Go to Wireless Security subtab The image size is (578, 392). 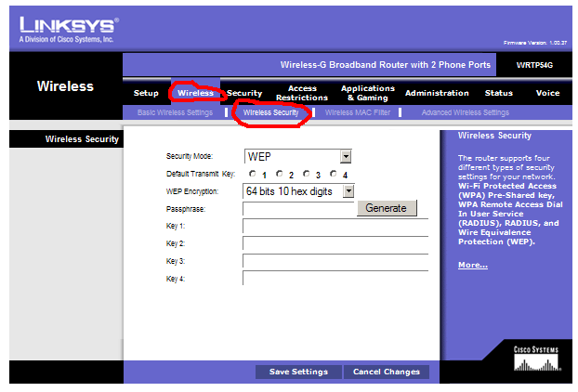(271, 112)
